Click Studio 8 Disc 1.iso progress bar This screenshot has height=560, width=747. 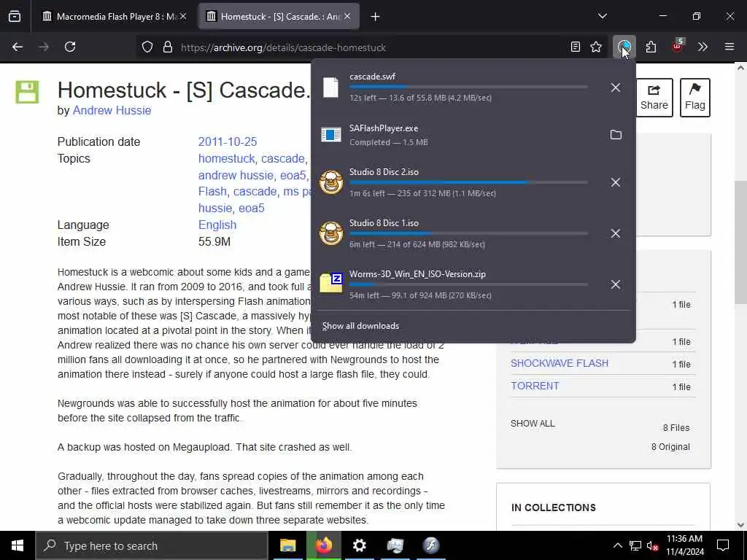click(x=468, y=233)
